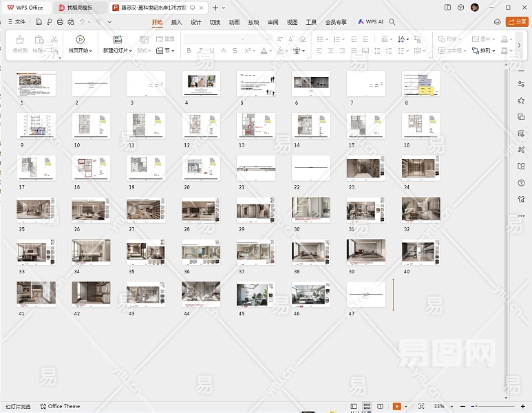Start slideshow from the orange status bar play button
Screen dimensions: 532x413
point(396,406)
